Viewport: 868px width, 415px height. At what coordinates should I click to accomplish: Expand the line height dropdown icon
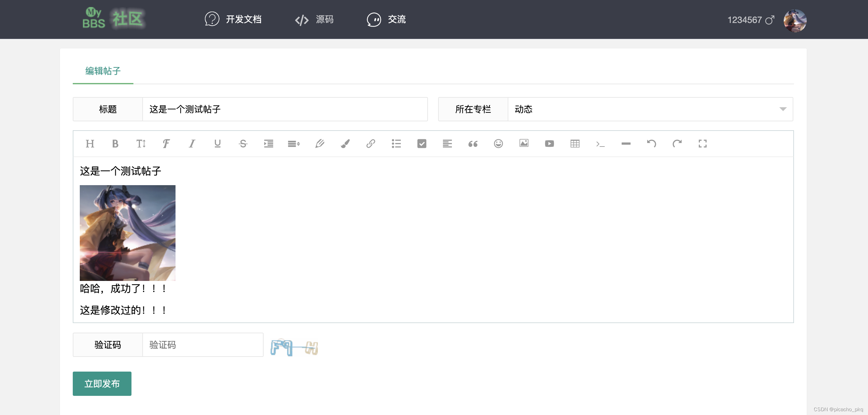(294, 144)
